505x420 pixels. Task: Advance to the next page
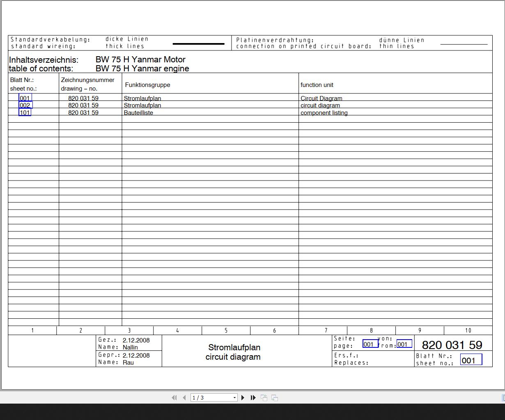[243, 397]
